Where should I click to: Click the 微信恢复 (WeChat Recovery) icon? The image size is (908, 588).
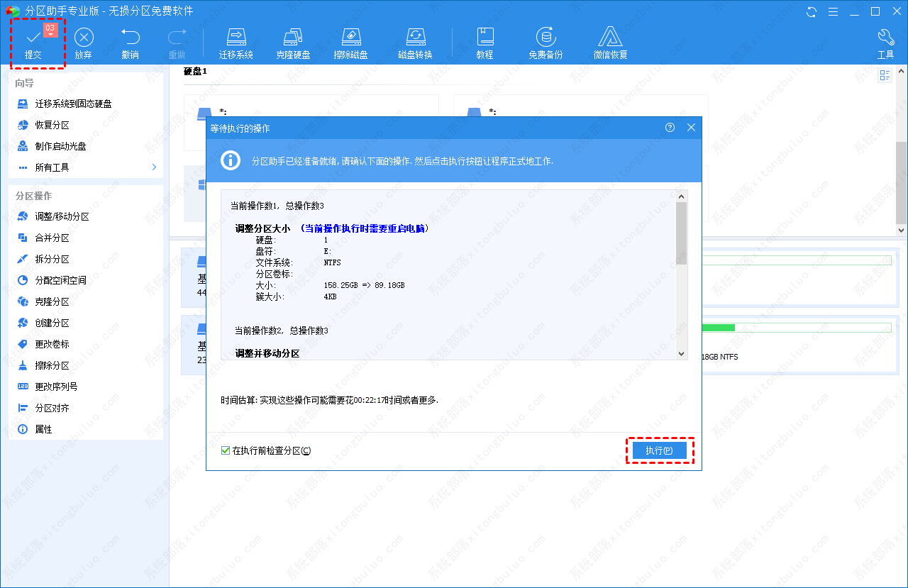[610, 41]
